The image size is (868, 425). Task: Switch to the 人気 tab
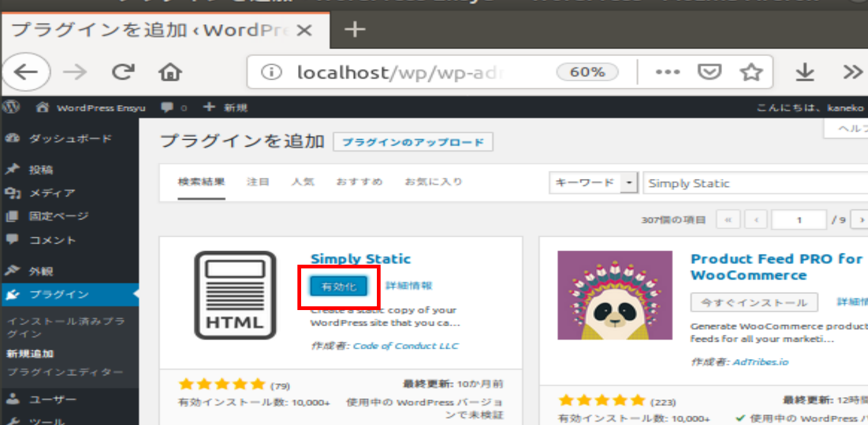pyautogui.click(x=303, y=182)
